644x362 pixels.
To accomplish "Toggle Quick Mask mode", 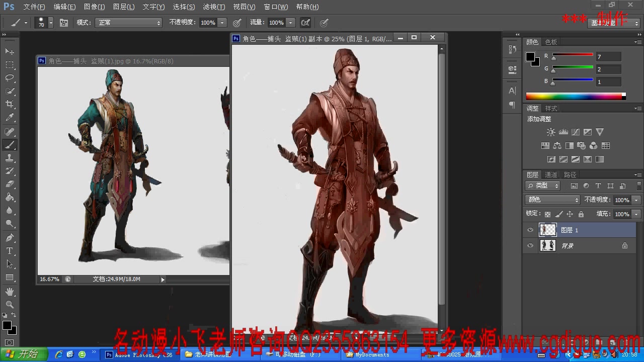I will [10, 343].
